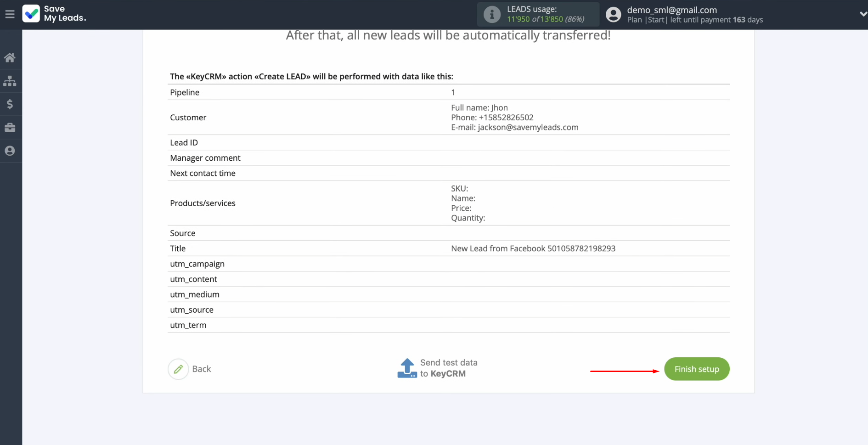Click the upload test data icon
The image size is (868, 445).
click(407, 368)
